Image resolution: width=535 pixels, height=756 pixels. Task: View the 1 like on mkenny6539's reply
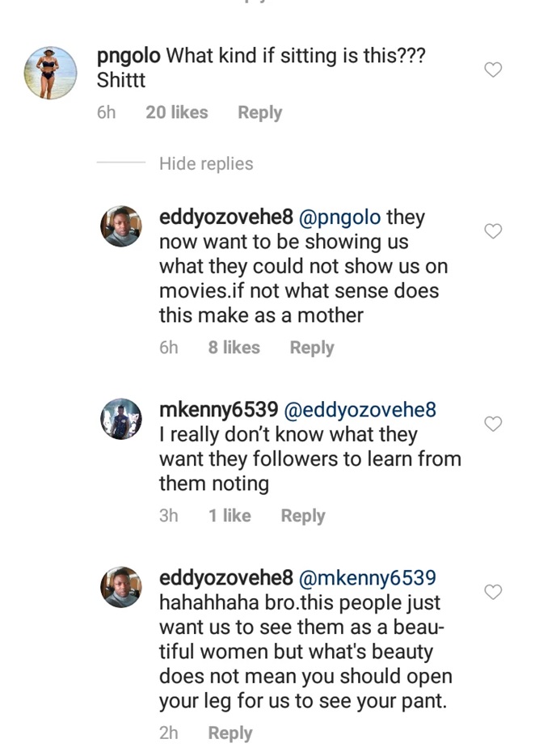click(x=230, y=516)
